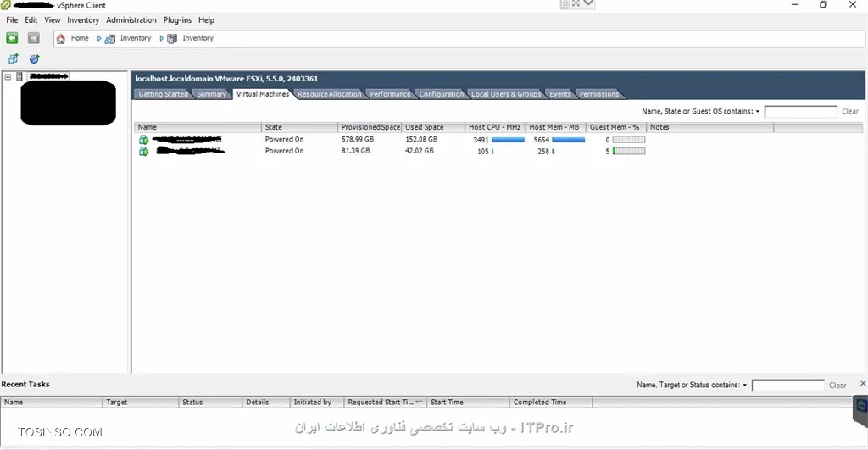Click the Completed Time column header
Viewport: 868px width, 450px height.
551,403
